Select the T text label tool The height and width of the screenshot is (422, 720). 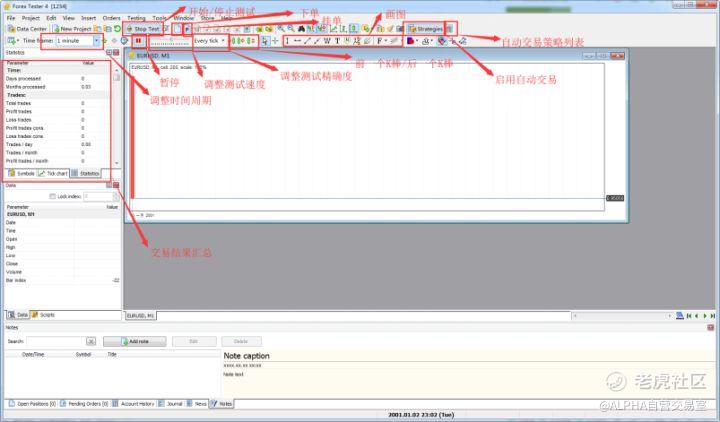pyautogui.click(x=337, y=41)
